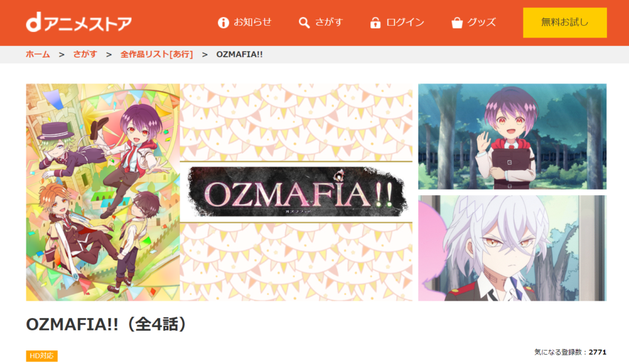
Task: Click the OZMAFIA!! title logo banner
Action: pos(296,192)
